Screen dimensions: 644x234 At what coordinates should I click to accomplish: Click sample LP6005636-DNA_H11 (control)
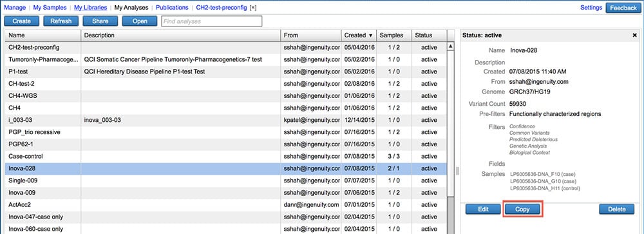pyautogui.click(x=545, y=188)
